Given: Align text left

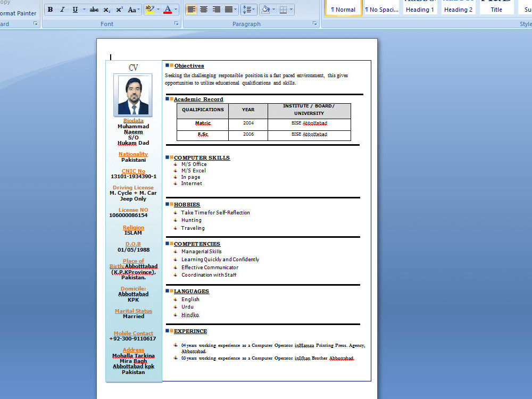Looking at the screenshot, I should tap(191, 10).
